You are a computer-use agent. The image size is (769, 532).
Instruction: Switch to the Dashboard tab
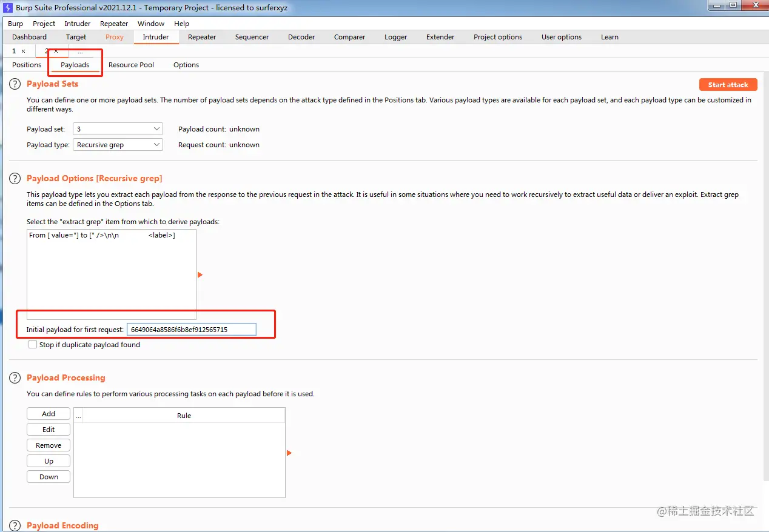coord(29,37)
